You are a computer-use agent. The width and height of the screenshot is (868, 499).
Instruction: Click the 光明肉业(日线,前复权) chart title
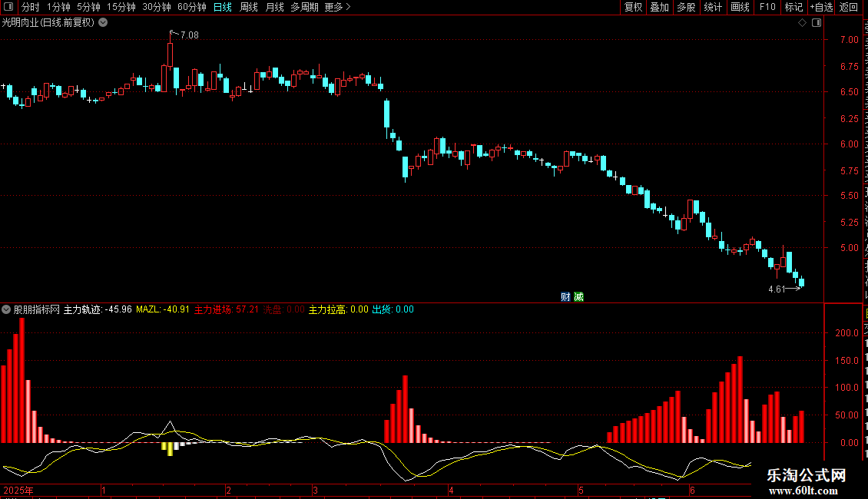click(48, 23)
